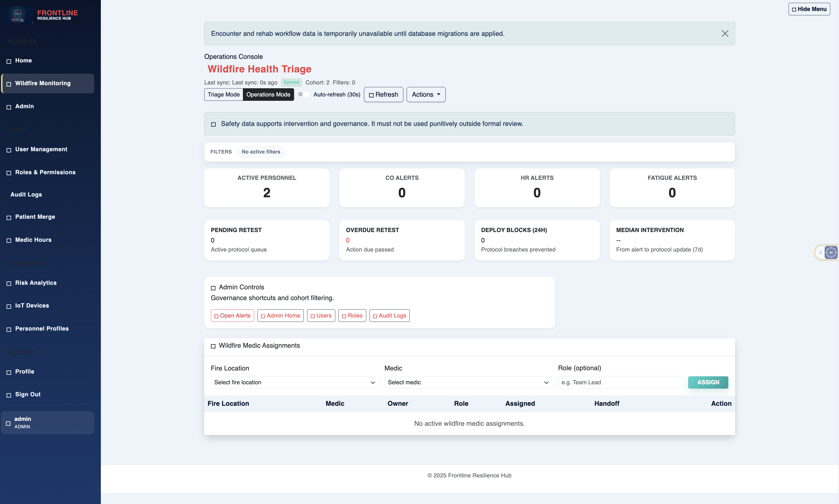Open the Actions dropdown
Screen dimensions: 839x504
tap(426, 94)
